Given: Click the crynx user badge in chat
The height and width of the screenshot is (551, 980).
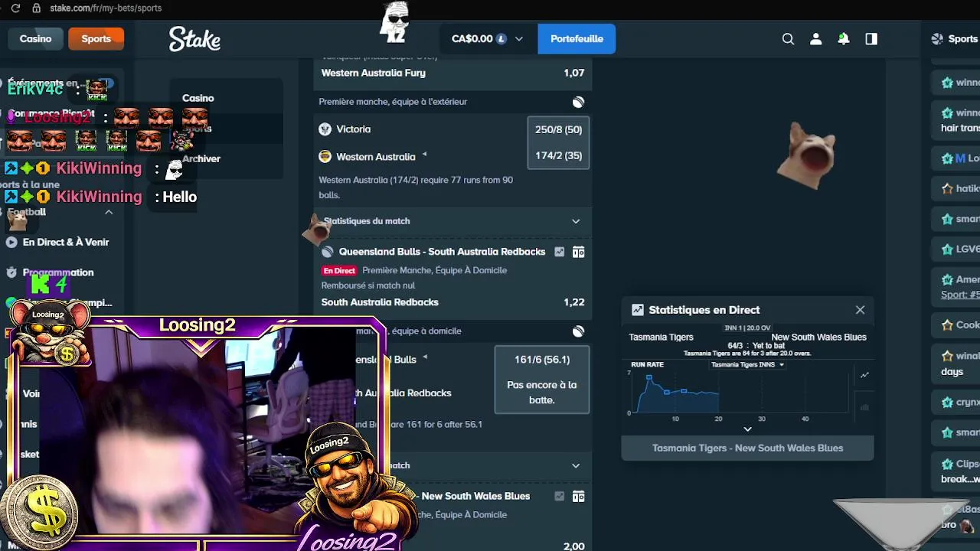Looking at the screenshot, I should click(947, 402).
